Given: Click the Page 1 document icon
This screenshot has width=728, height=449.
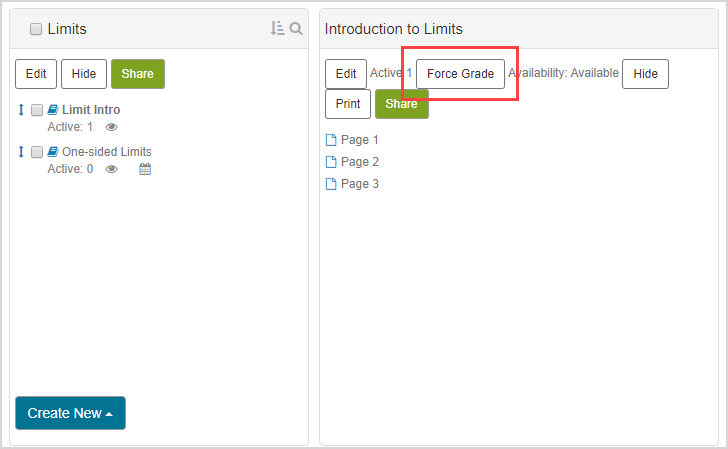Looking at the screenshot, I should (x=332, y=140).
